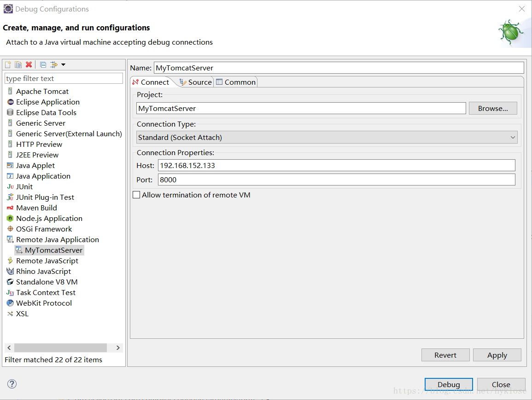Enable Allow termination of remote VM
The height and width of the screenshot is (400, 532).
pyautogui.click(x=136, y=195)
